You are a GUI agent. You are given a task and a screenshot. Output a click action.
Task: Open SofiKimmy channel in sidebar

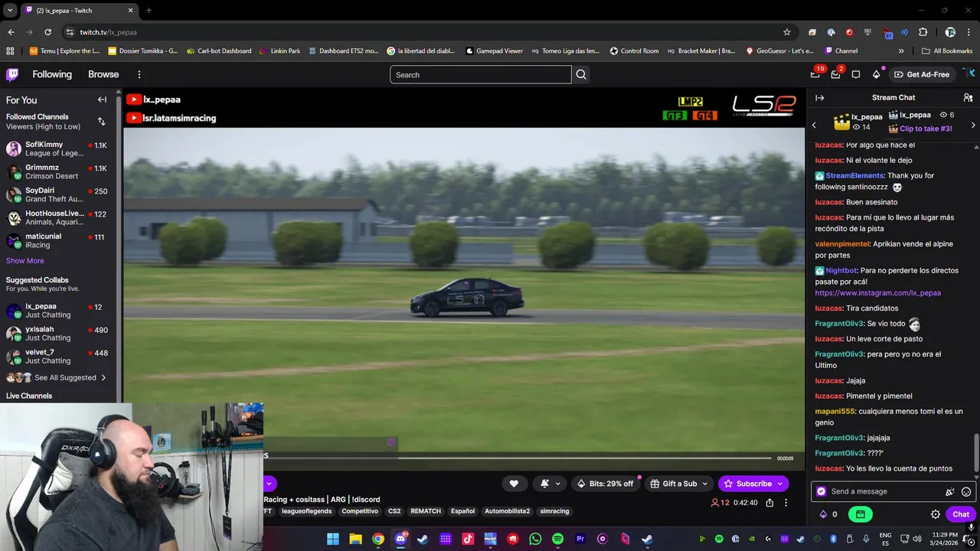pyautogui.click(x=59, y=149)
